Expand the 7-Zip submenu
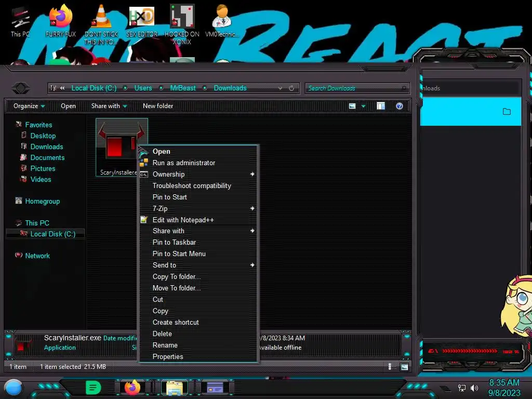532x399 pixels. tap(199, 208)
